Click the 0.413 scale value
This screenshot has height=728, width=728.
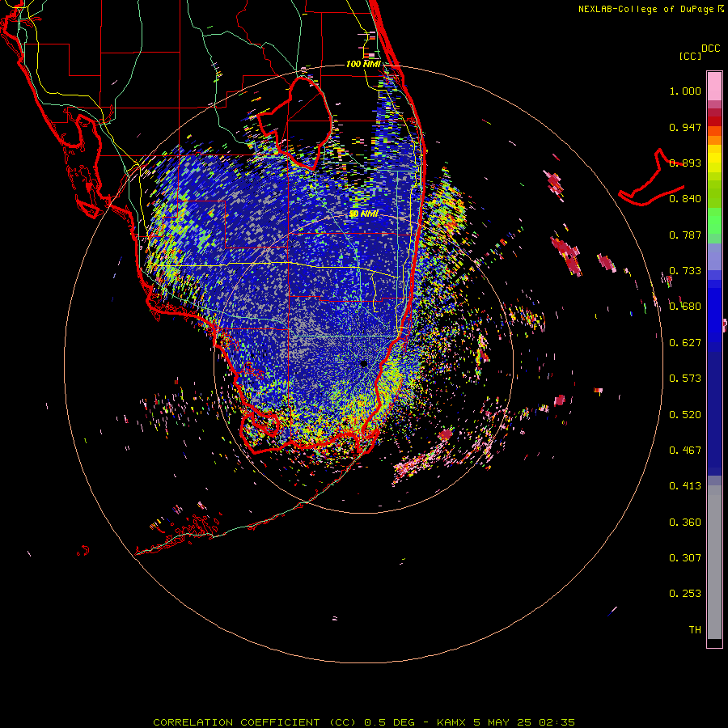pyautogui.click(x=685, y=485)
